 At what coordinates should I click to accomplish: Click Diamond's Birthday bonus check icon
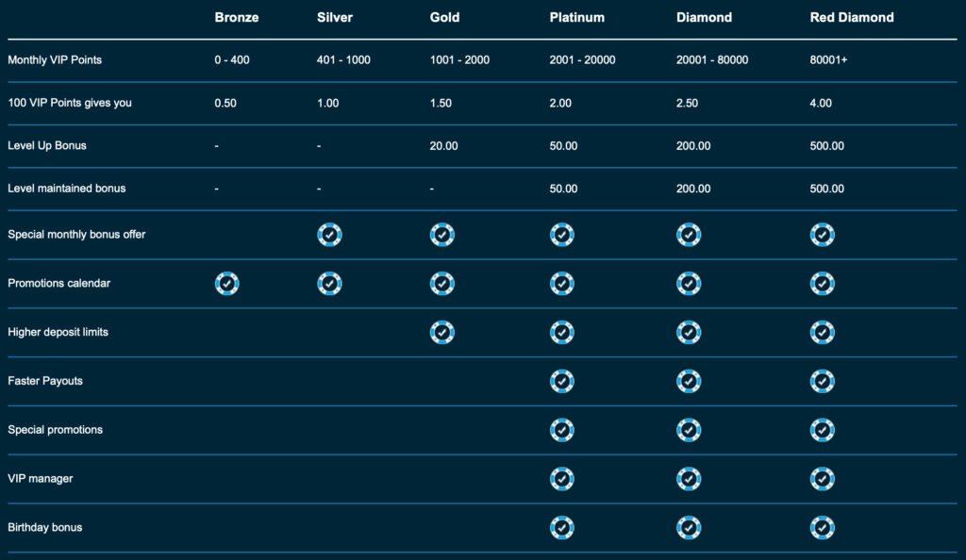689,527
